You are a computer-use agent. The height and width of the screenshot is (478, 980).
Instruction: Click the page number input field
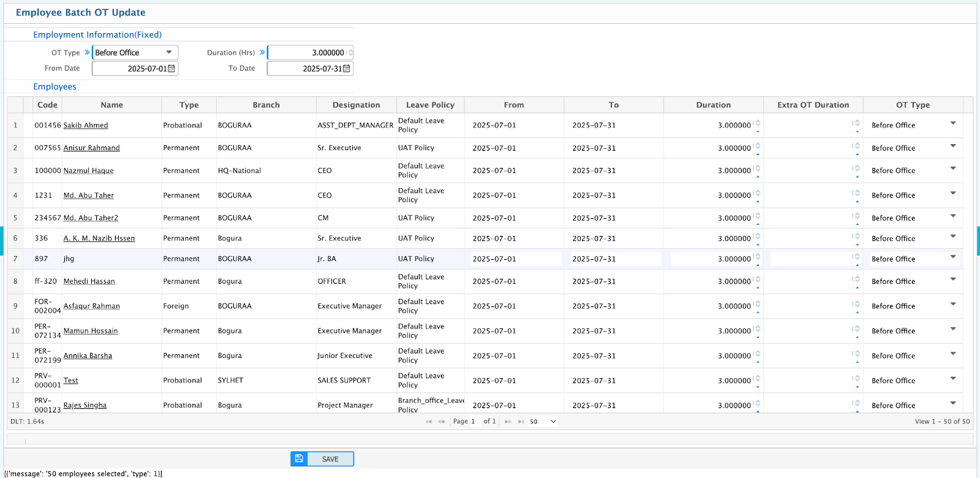(475, 422)
